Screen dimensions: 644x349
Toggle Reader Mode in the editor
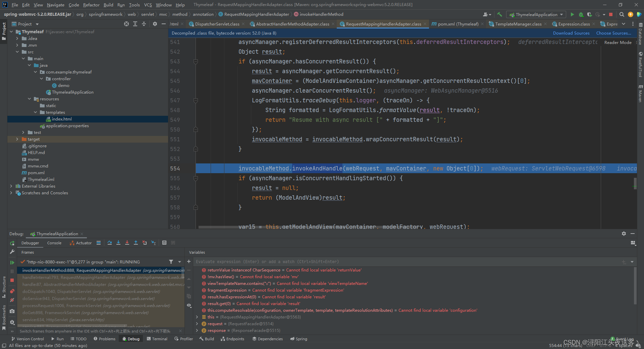pos(618,43)
